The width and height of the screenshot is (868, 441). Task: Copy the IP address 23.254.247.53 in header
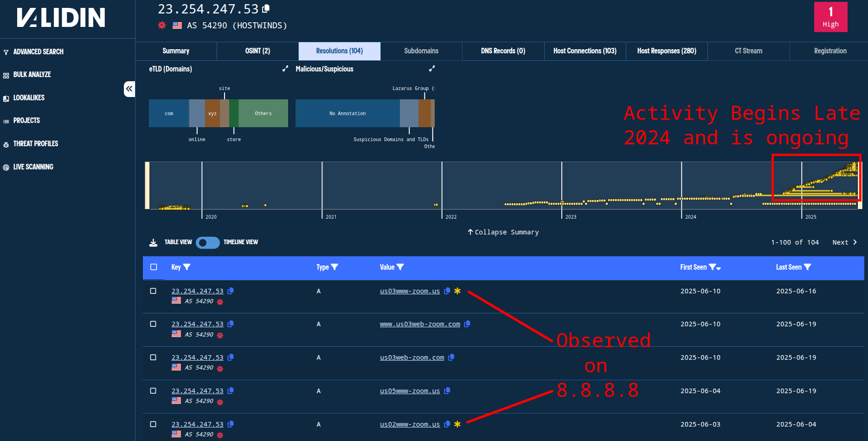click(x=266, y=8)
